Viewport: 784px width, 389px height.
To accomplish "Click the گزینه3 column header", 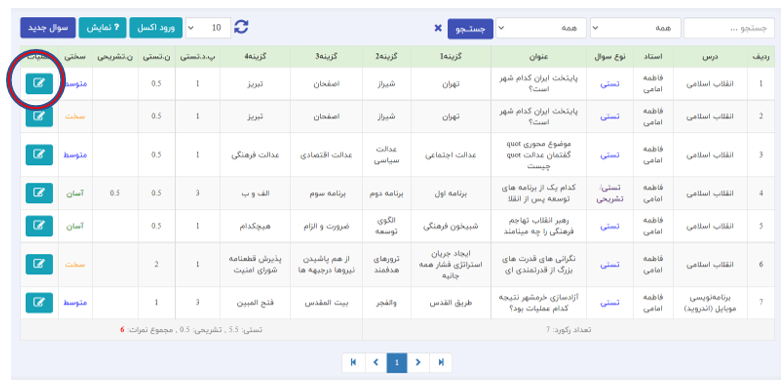I will (326, 56).
